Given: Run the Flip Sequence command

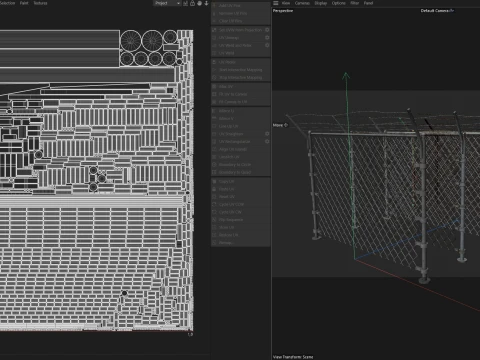Looking at the screenshot, I should tap(240, 220).
